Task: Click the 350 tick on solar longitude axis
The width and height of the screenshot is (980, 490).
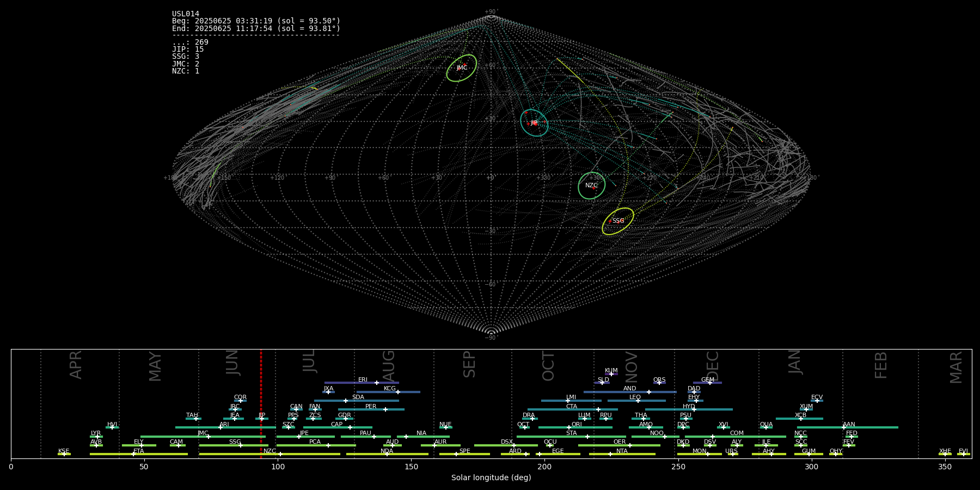Action: [945, 467]
